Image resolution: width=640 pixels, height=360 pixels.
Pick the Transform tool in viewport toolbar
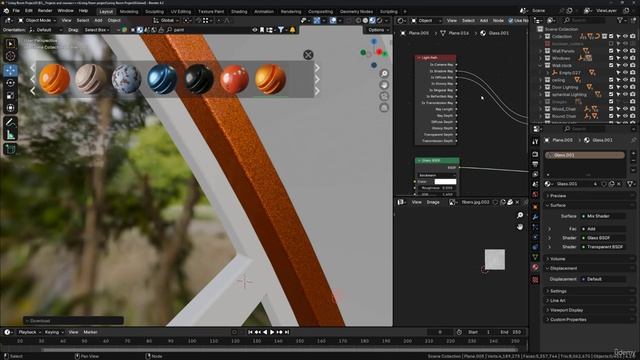tap(11, 108)
